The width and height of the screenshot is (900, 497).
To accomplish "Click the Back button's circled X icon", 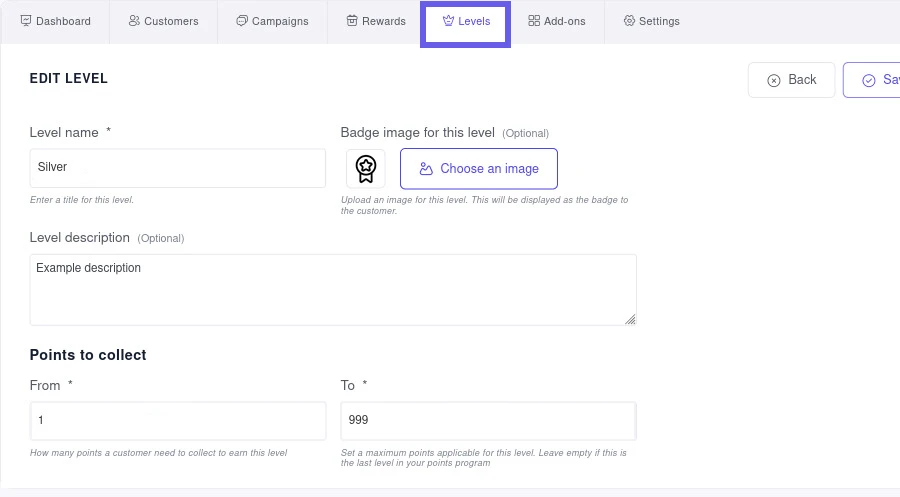I will [x=774, y=80].
